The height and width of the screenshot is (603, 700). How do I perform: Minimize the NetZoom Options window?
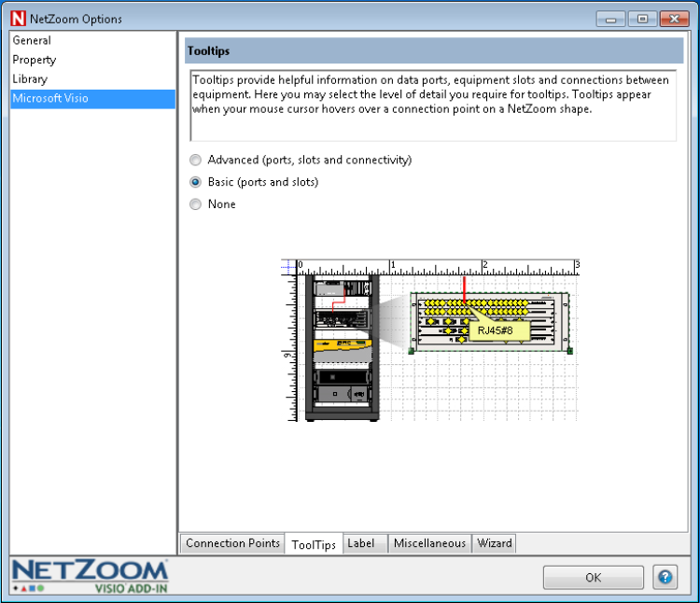pyautogui.click(x=610, y=20)
